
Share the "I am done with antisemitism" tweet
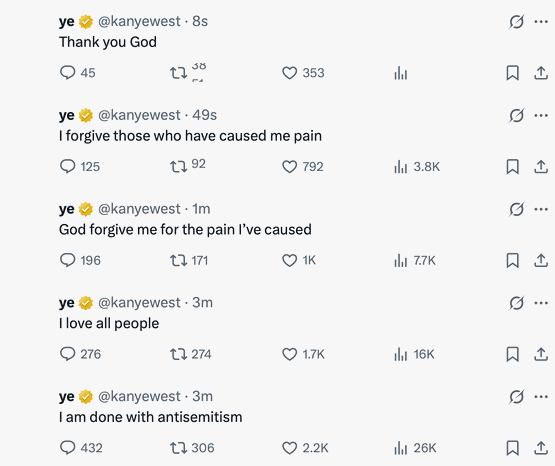[x=541, y=448]
